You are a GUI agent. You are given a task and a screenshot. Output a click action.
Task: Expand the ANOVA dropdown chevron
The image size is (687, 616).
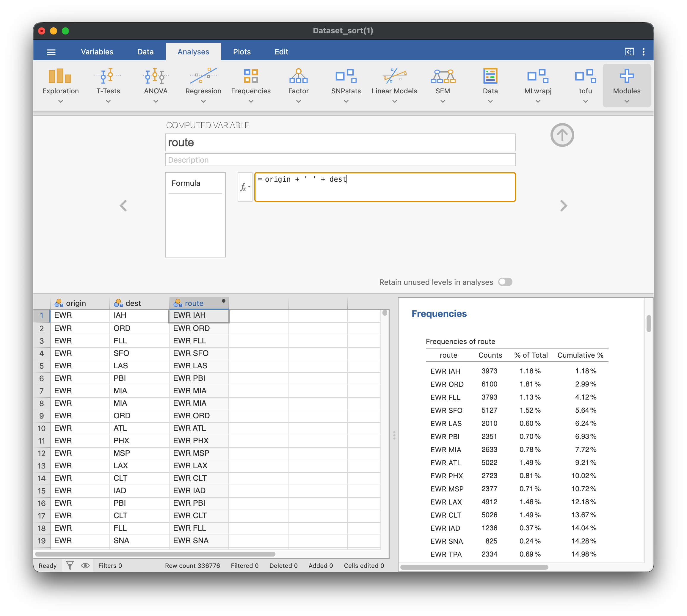pos(156,101)
